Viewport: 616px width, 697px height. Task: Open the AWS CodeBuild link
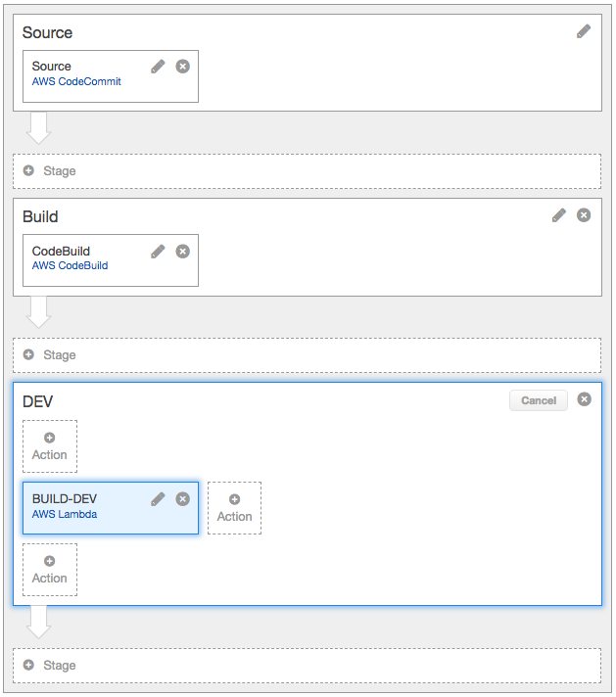click(x=70, y=265)
